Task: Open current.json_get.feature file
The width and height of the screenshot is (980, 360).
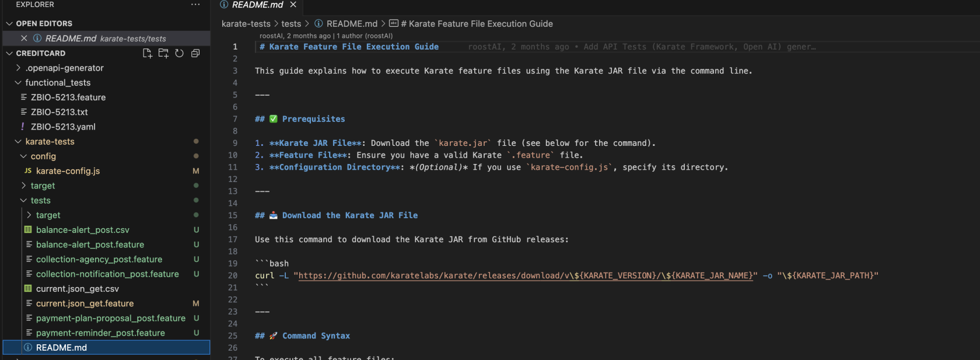Action: click(85, 303)
